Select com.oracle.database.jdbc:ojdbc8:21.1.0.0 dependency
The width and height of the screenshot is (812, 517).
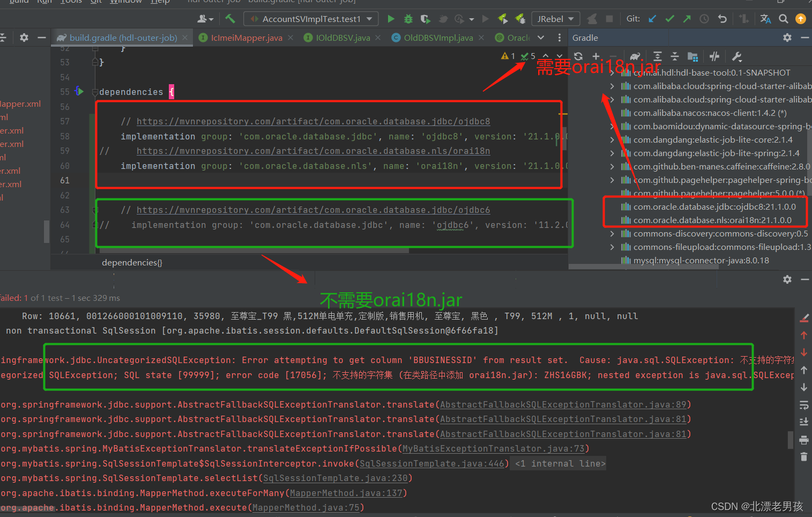click(714, 207)
